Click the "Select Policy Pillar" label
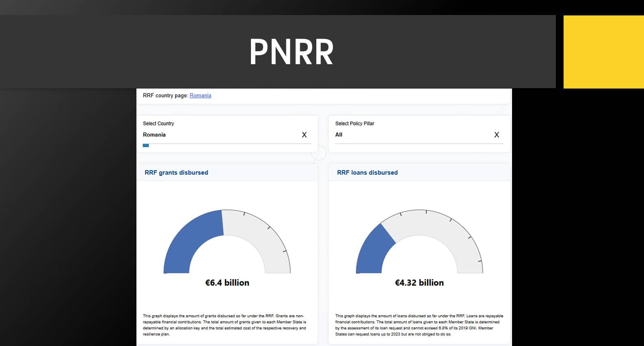The width and height of the screenshot is (644, 346). pyautogui.click(x=354, y=123)
